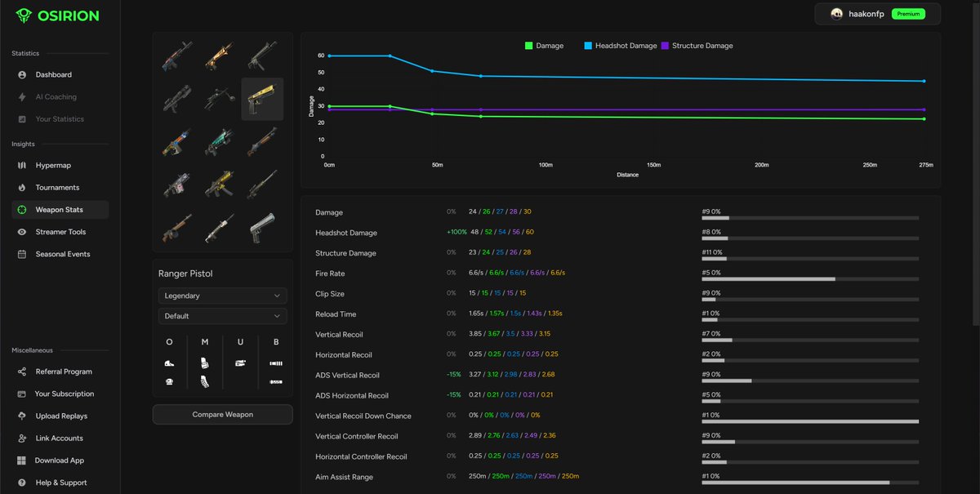Screen dimensions: 980x494
Task: Click the Compare Weapon button
Action: 222,414
